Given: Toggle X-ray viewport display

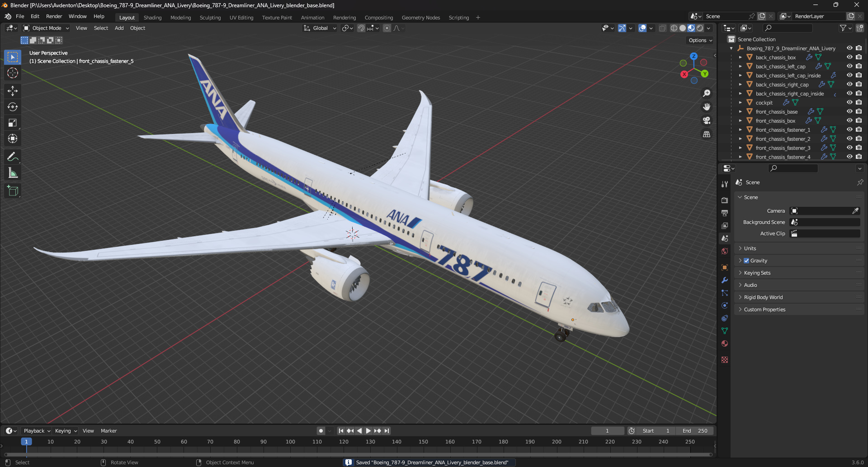Looking at the screenshot, I should click(x=662, y=28).
